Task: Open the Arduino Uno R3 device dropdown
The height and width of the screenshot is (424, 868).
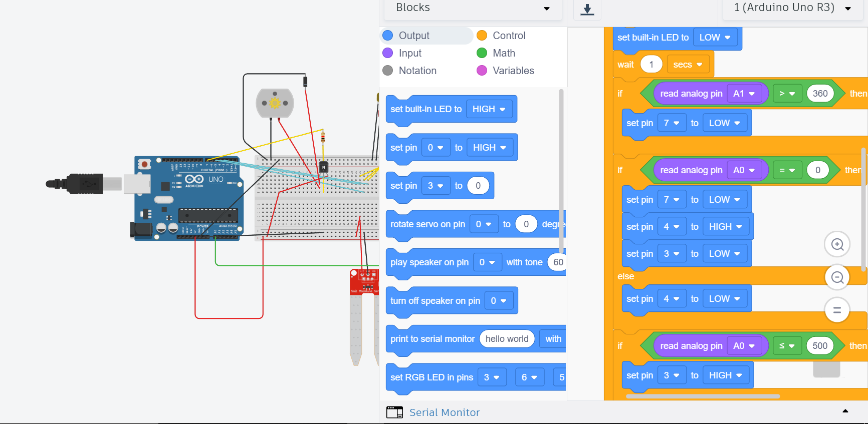Action: point(792,8)
